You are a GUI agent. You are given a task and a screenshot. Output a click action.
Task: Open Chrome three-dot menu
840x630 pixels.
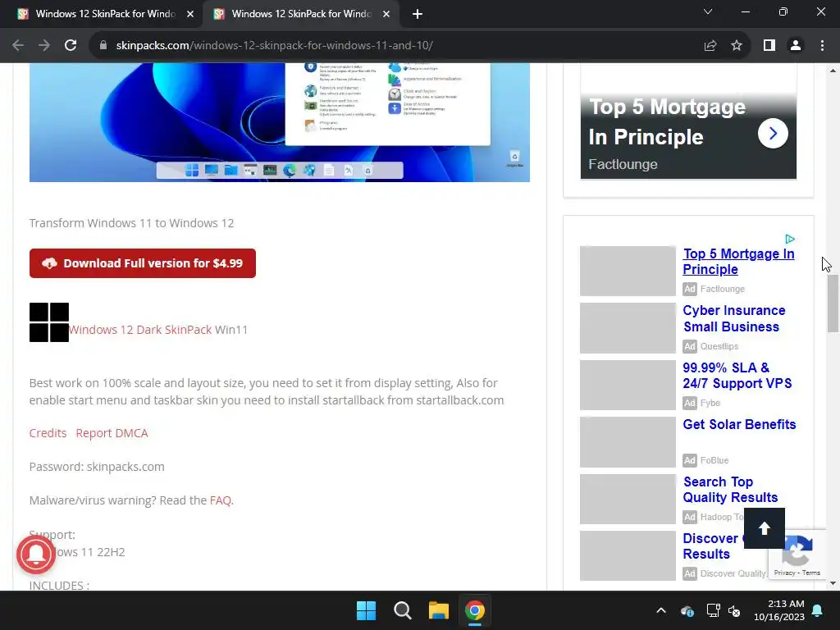click(x=822, y=46)
